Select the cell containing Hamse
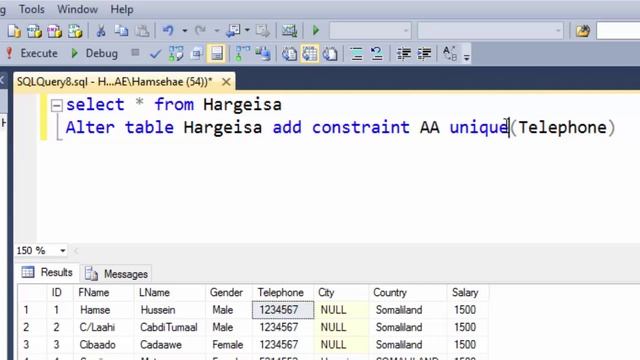Viewport: 640px width, 360px height. point(103,310)
